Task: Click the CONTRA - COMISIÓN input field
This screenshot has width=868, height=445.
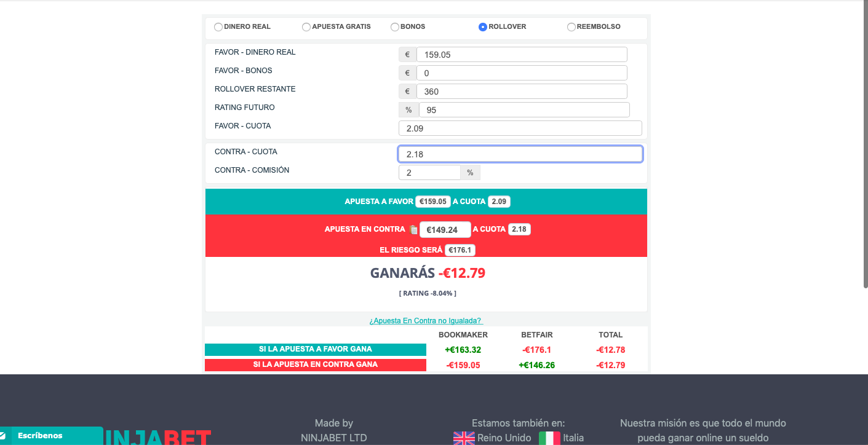Action: coord(429,173)
